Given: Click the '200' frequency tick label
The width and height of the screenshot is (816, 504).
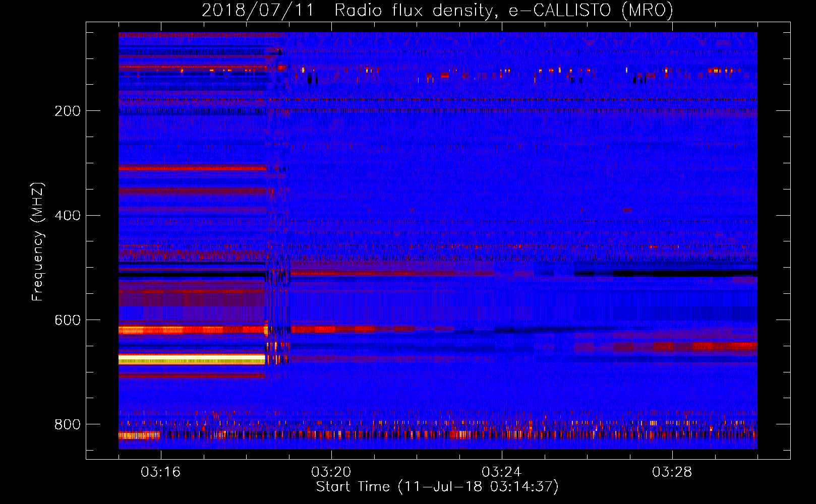Looking at the screenshot, I should 68,111.
